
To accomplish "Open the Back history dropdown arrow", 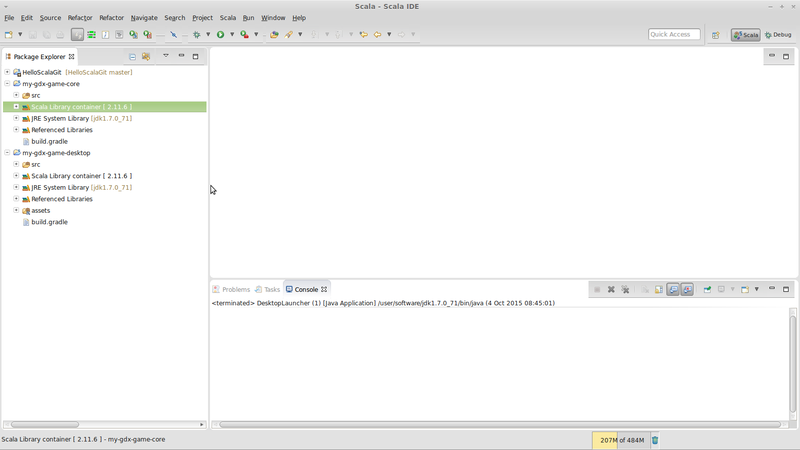I will pyautogui.click(x=389, y=35).
